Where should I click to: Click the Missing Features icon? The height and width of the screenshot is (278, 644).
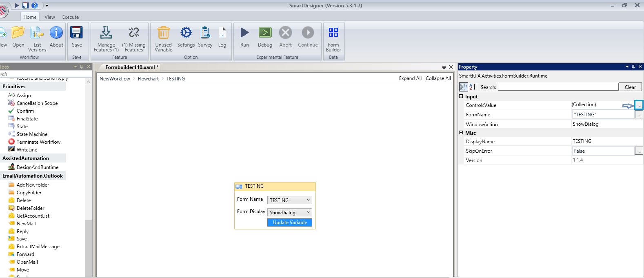tap(133, 33)
